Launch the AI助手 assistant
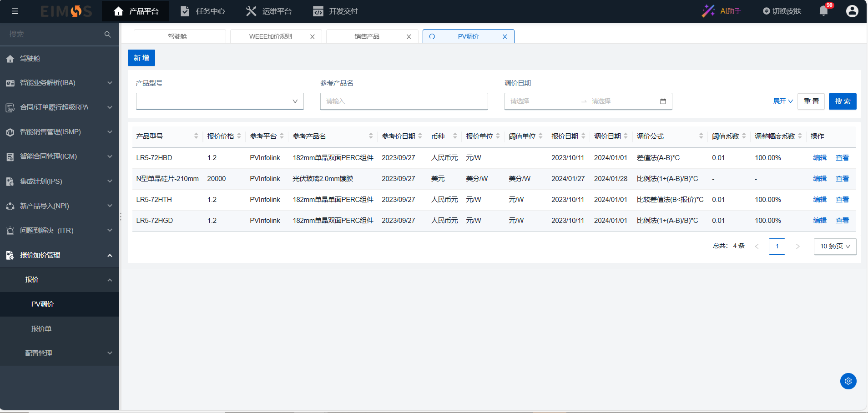The image size is (868, 413). pos(722,11)
